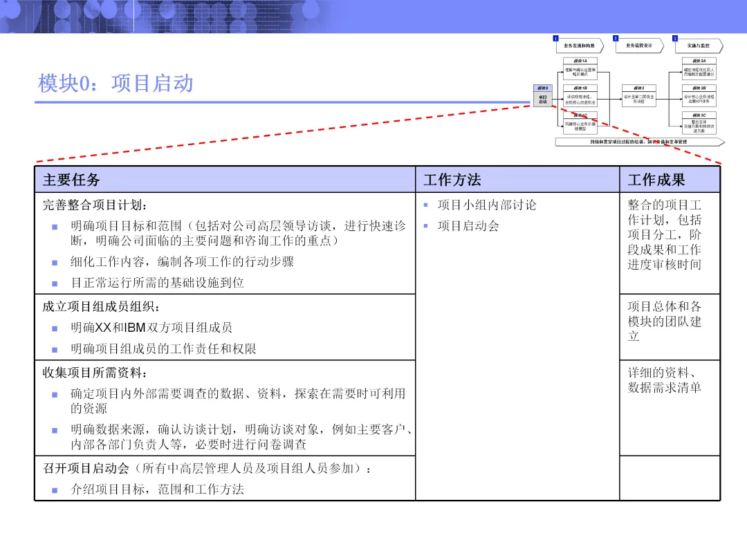Screen dimensions: 747x560
Task: Click the 模块2 box in diagram
Action: [x=639, y=95]
